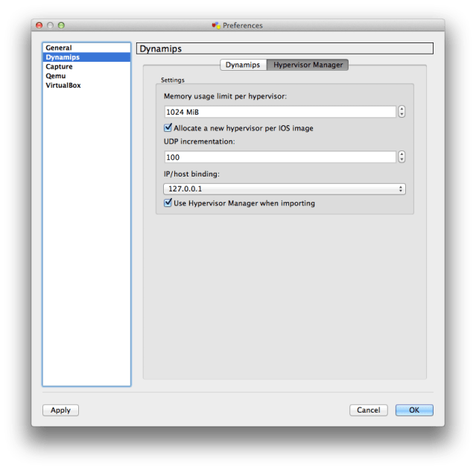
Task: Click the UDP incrementation field
Action: click(x=280, y=157)
